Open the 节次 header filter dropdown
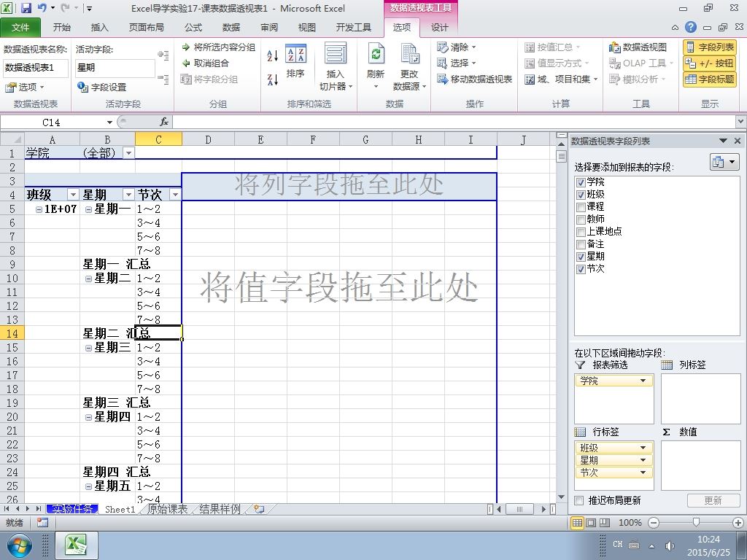 click(175, 194)
